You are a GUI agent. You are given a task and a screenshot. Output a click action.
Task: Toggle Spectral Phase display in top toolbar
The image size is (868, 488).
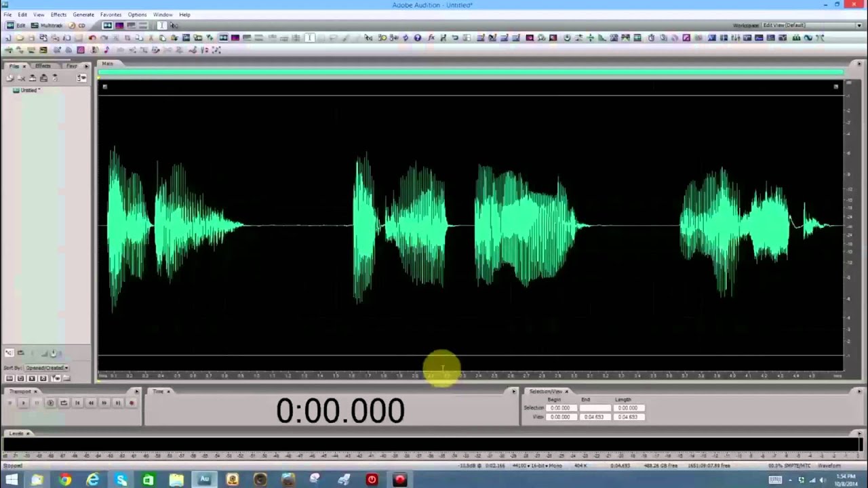click(143, 25)
